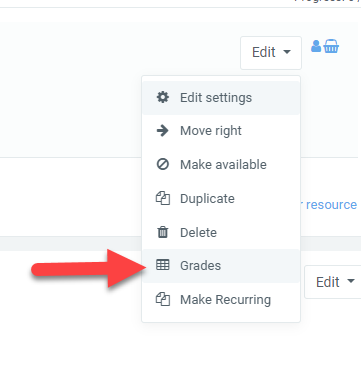Choose Edit settings from the menu
Viewport: 361px width, 372px height.
221,98
